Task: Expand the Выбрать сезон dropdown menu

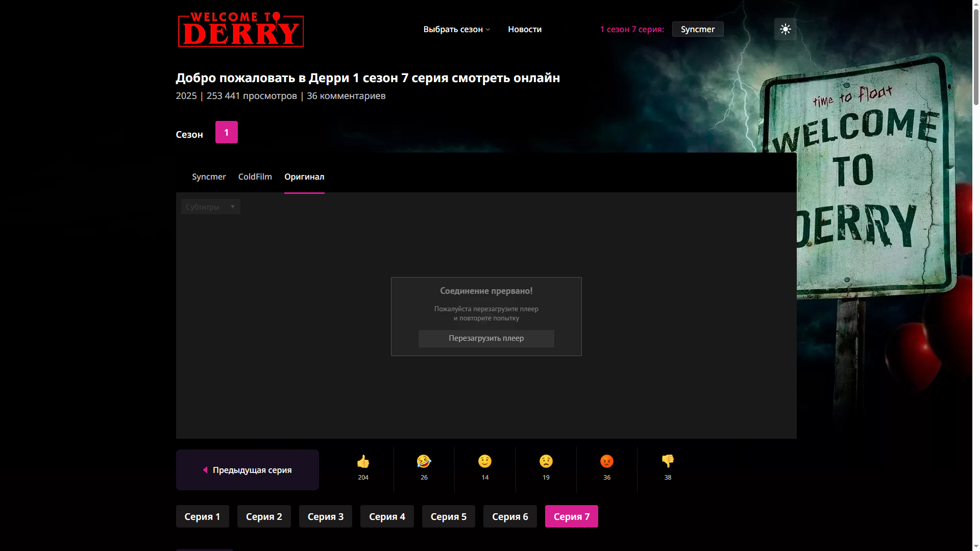Action: (456, 30)
